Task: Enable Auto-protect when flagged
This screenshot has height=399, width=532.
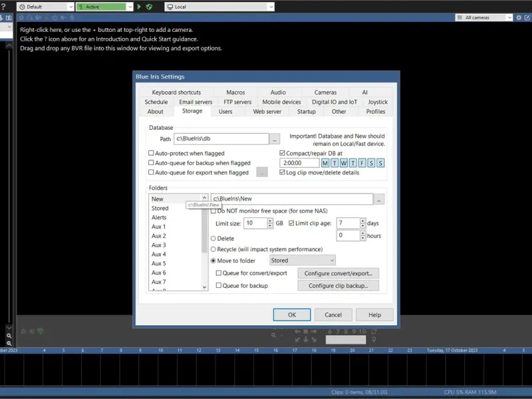Action: (151, 153)
